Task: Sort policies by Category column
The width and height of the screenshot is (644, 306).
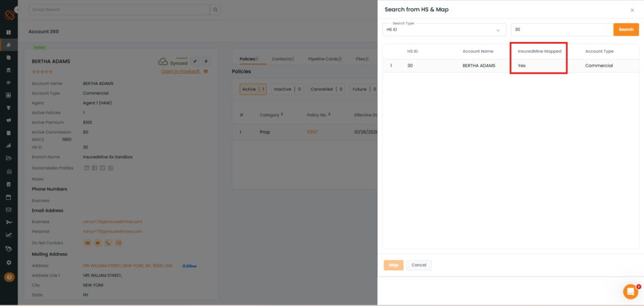Action: point(272,114)
